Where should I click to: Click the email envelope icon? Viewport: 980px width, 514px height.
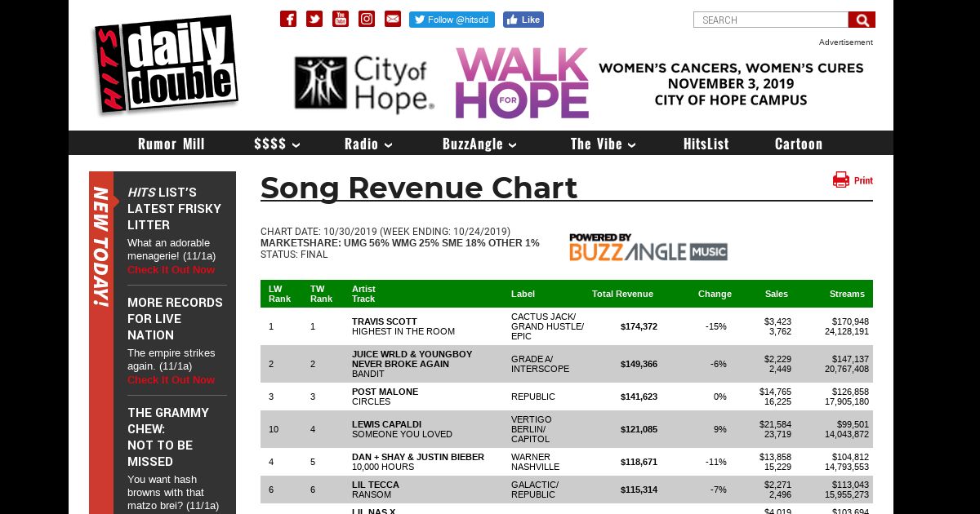393,19
